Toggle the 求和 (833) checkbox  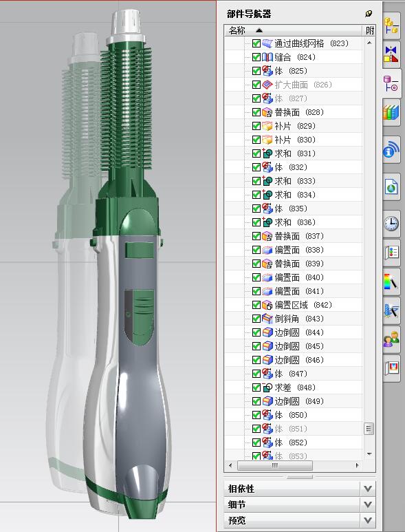click(x=256, y=181)
